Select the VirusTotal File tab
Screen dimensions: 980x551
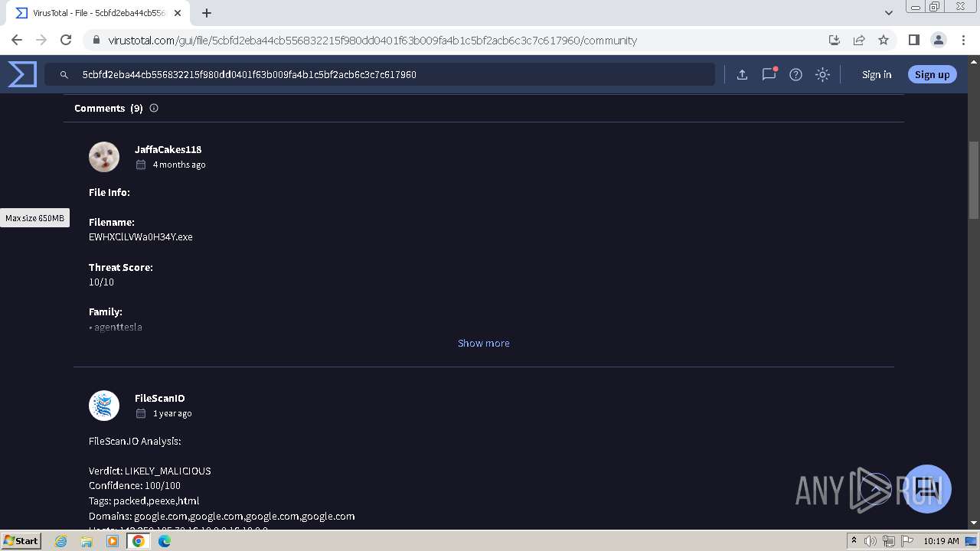click(99, 13)
